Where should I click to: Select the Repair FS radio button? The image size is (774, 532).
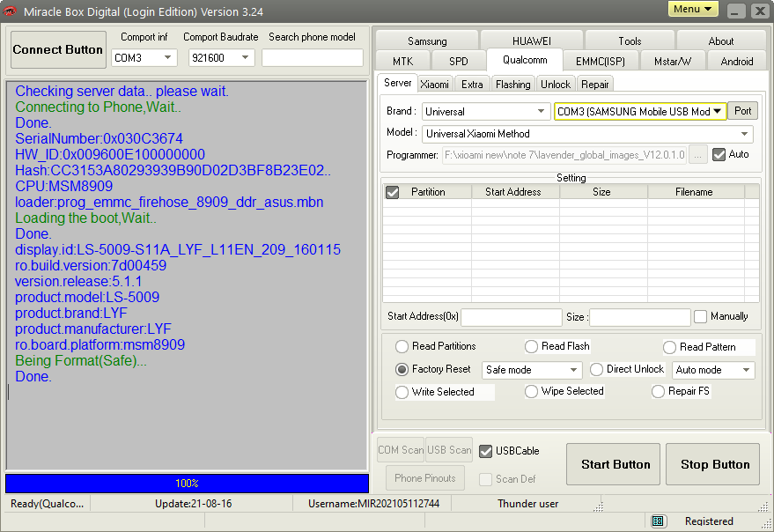click(x=658, y=391)
